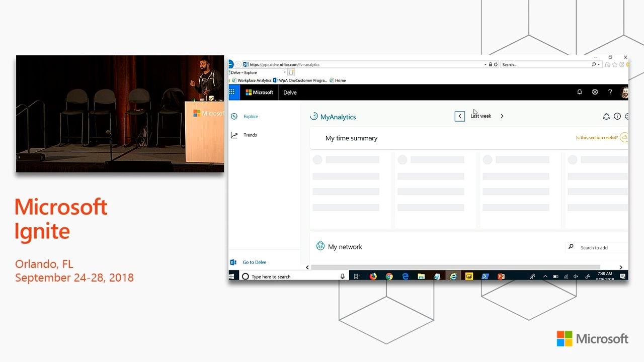Select the Trends icon in the sidebar
The height and width of the screenshot is (362, 644).
235,135
